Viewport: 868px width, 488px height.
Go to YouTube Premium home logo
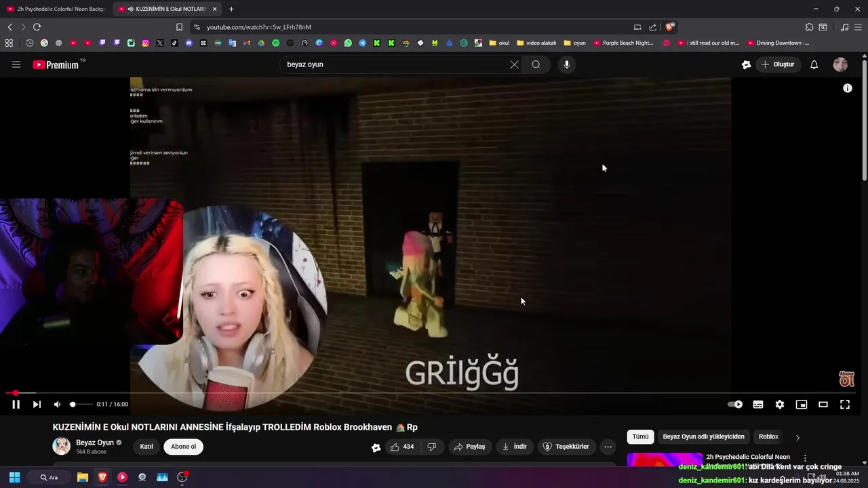point(56,64)
